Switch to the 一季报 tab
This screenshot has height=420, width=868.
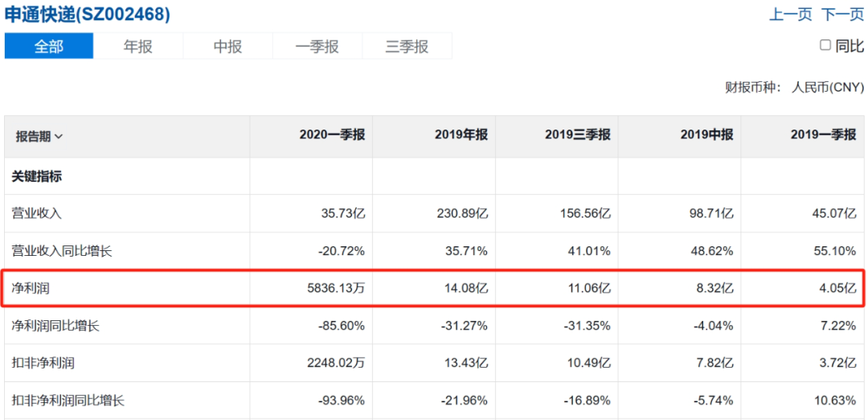317,46
